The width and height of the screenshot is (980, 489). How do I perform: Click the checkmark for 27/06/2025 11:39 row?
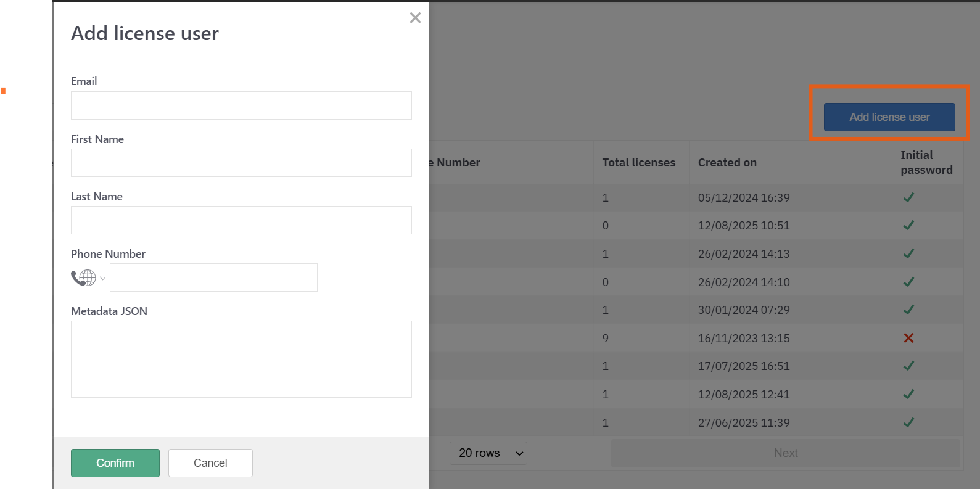pyautogui.click(x=908, y=422)
